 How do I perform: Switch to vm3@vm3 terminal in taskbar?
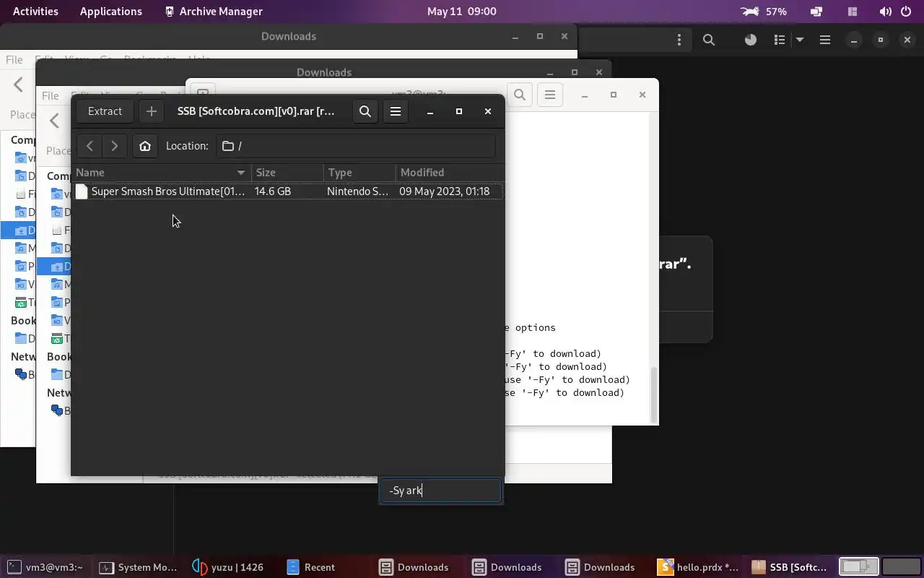[45, 567]
